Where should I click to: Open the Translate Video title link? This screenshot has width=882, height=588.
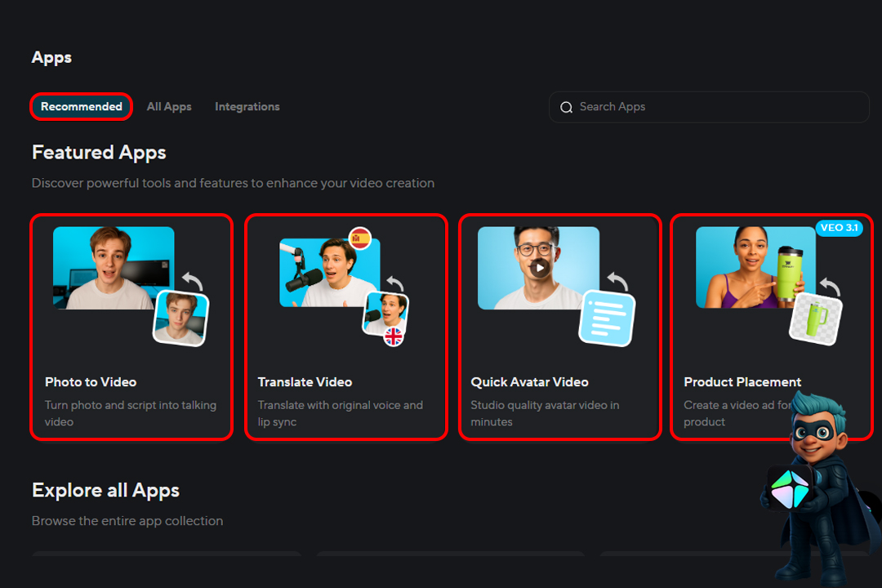[x=305, y=382]
